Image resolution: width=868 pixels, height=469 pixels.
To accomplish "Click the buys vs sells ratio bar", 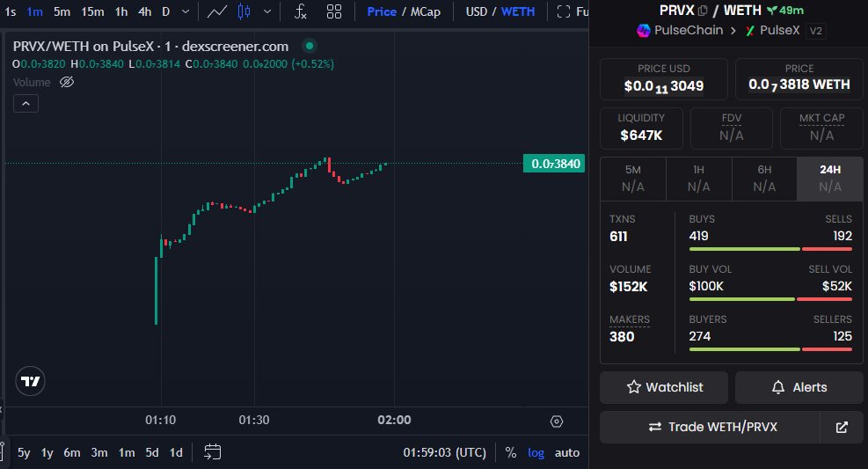I will pos(770,249).
